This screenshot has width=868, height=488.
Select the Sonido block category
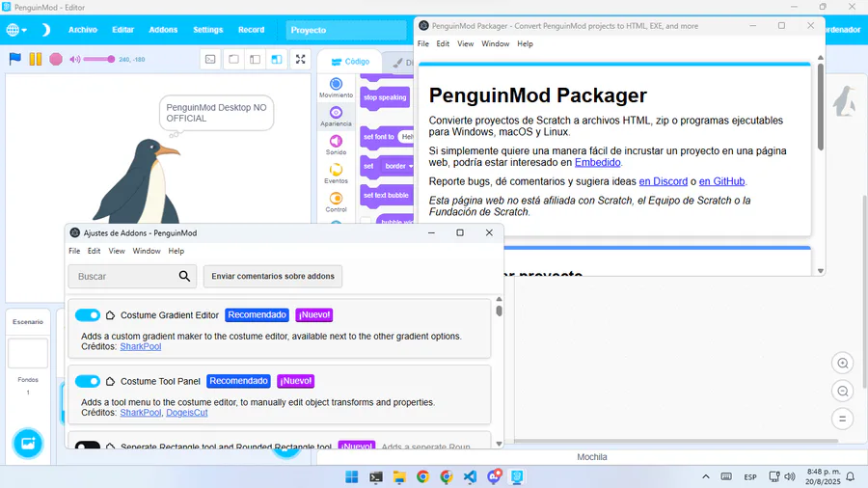tap(336, 145)
